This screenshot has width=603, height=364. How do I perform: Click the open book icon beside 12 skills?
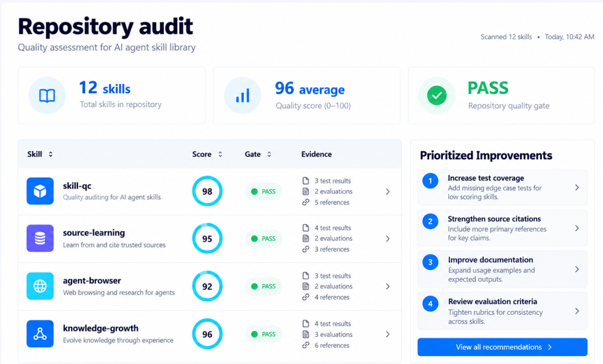pos(47,95)
